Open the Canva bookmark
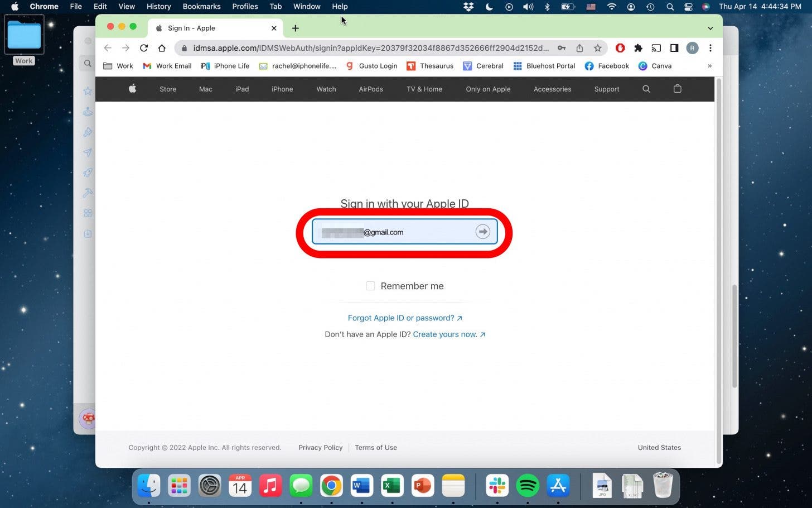This screenshot has height=508, width=812. [655, 66]
